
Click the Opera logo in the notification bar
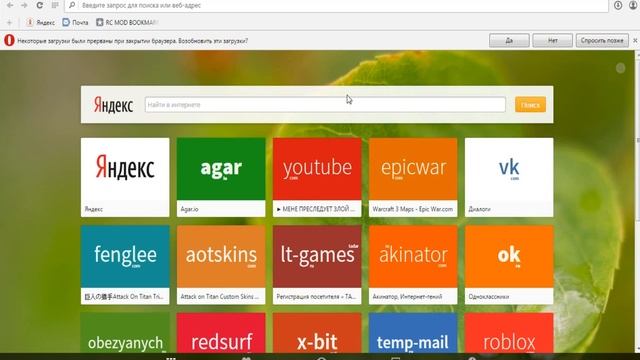9,40
